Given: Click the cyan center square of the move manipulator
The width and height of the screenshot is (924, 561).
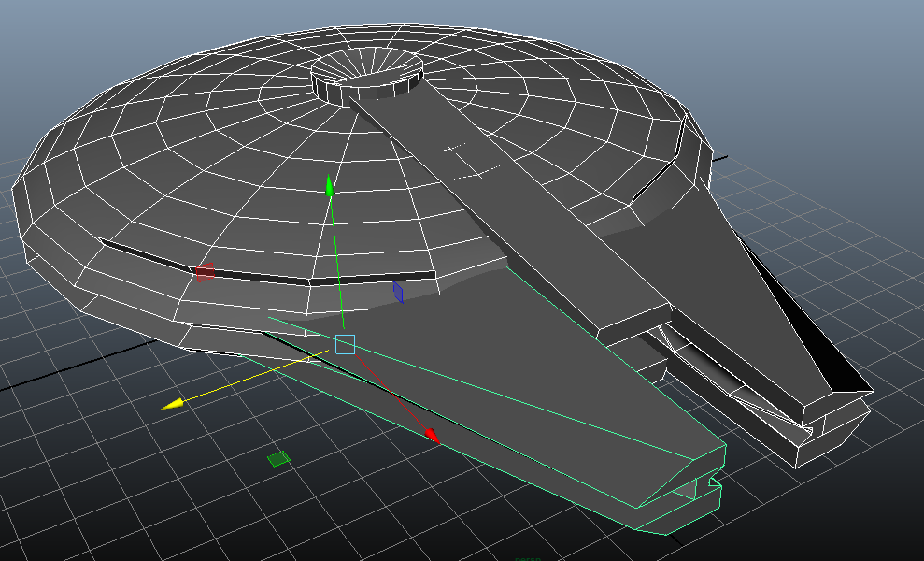Looking at the screenshot, I should click(x=346, y=344).
